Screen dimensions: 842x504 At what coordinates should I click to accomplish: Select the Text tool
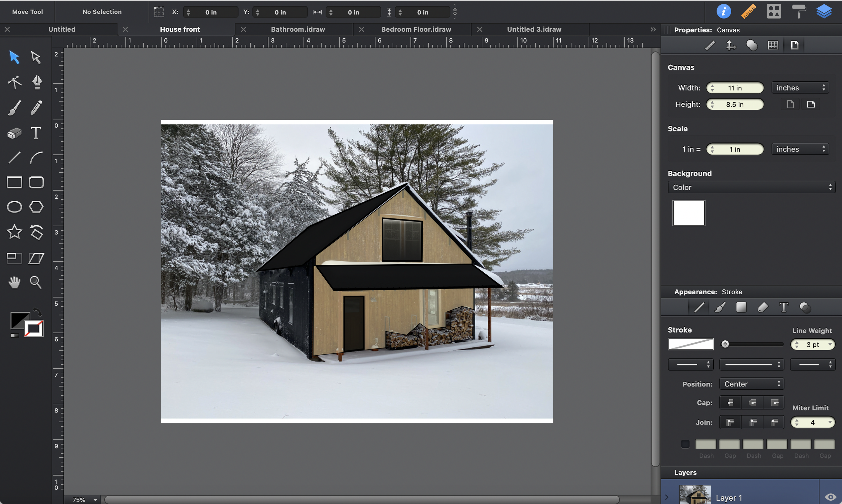point(36,133)
